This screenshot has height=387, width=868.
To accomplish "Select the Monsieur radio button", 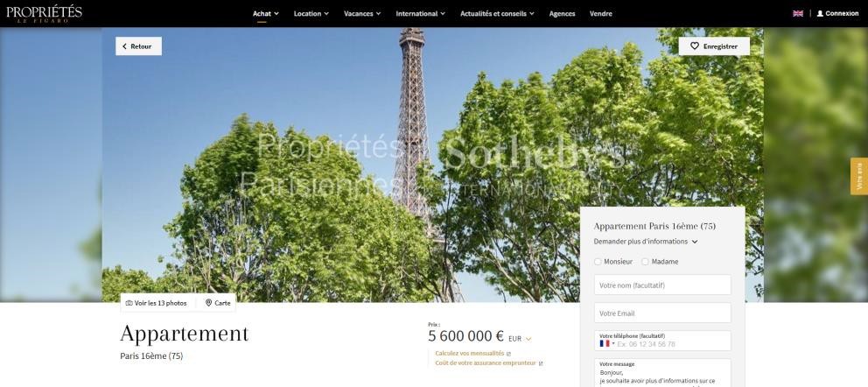I will click(x=598, y=262).
